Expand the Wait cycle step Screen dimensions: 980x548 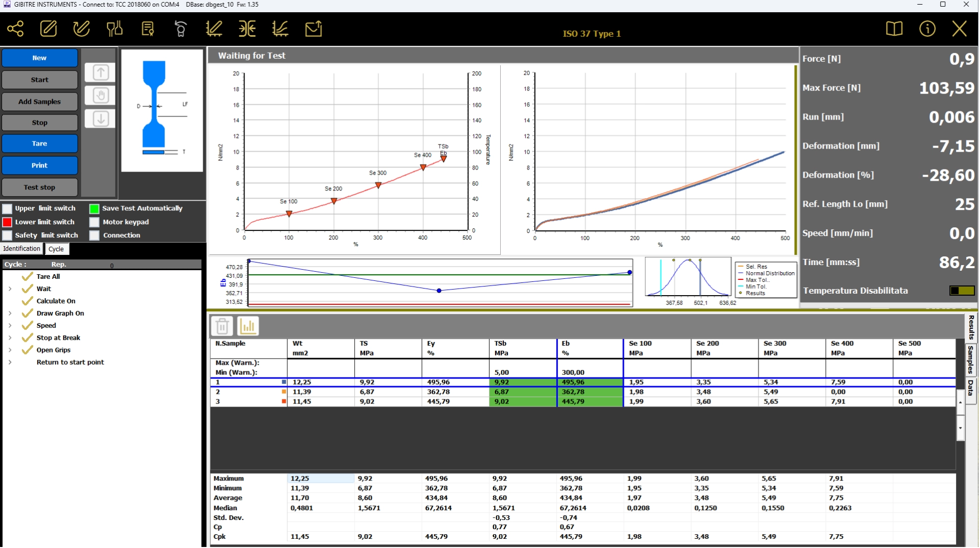pos(10,289)
